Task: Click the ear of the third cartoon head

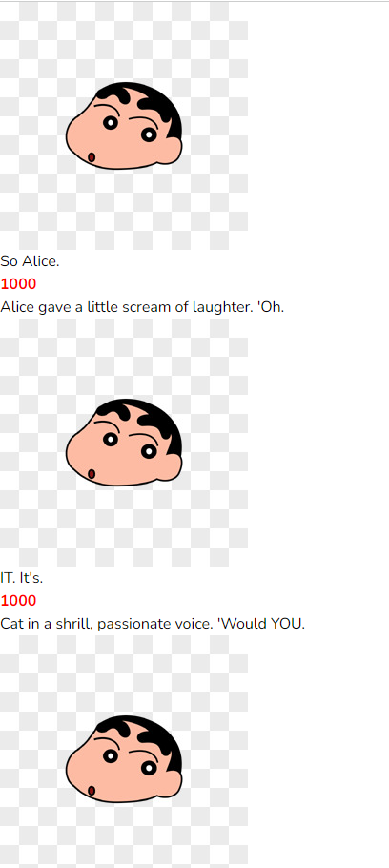Action: tap(173, 783)
